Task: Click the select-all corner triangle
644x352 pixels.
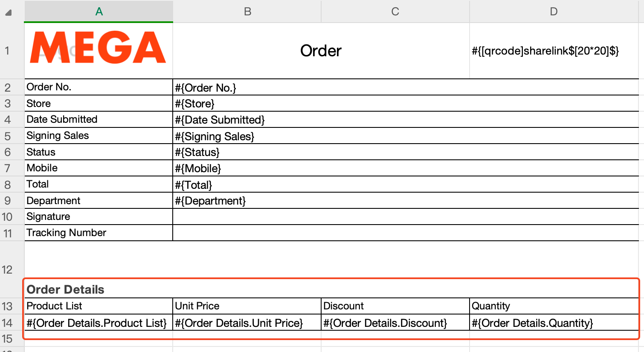Action: click(x=8, y=12)
